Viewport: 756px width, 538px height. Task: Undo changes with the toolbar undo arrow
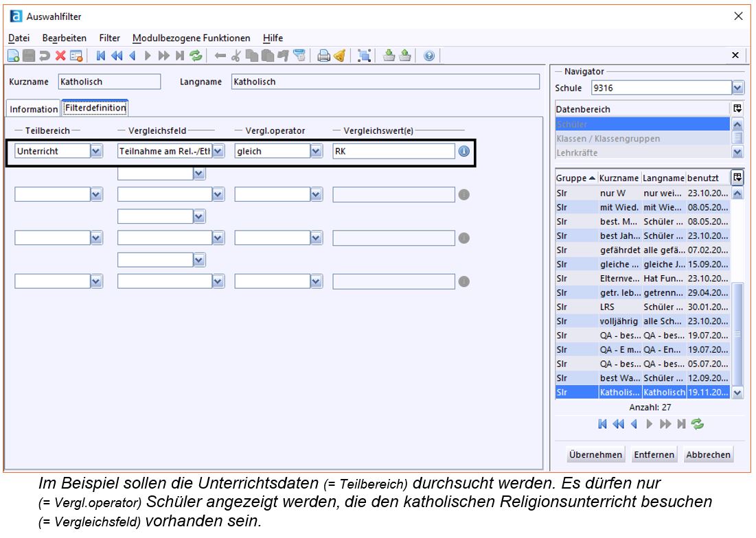coord(45,56)
